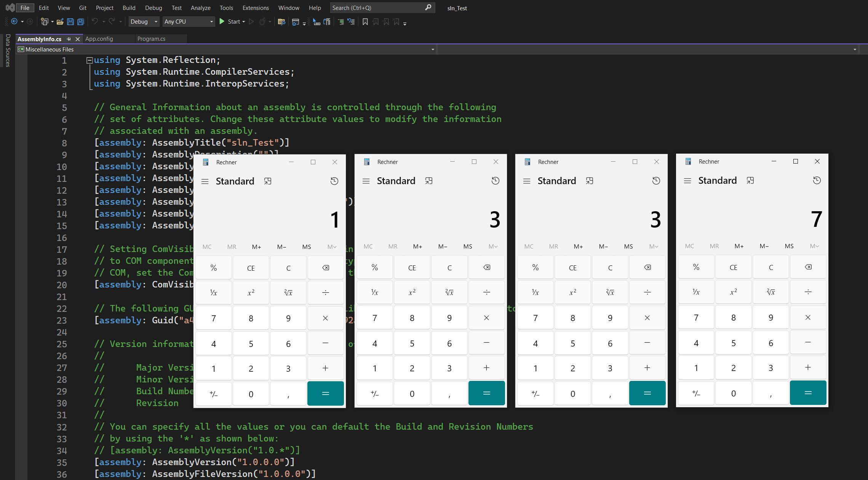868x480 pixels.
Task: Collapse the using directives block at line 1
Action: point(90,60)
